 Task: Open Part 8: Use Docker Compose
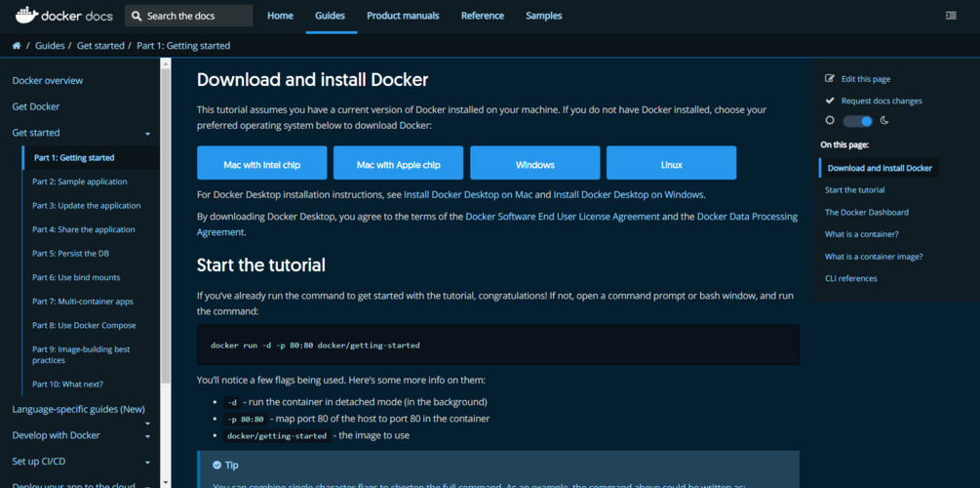click(85, 325)
